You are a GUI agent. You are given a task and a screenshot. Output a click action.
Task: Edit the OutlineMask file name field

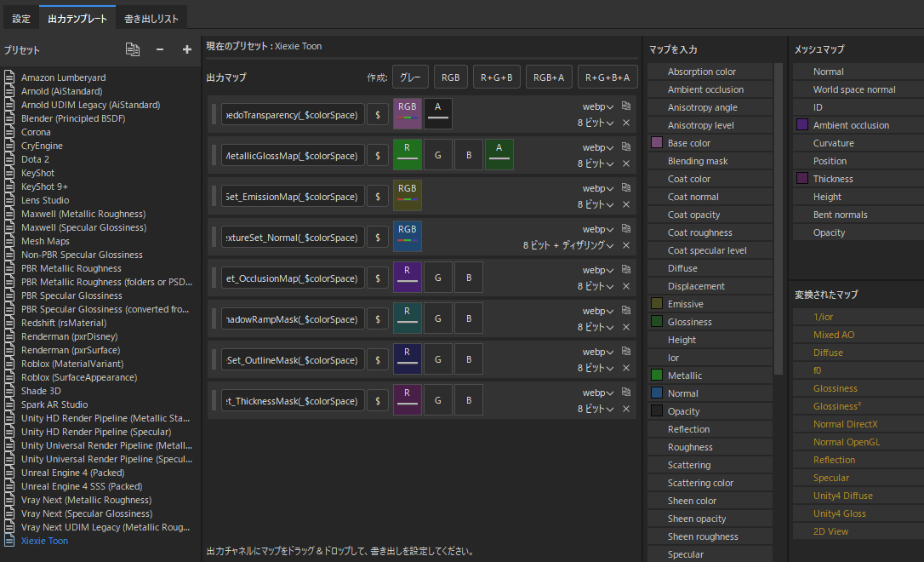coord(293,359)
